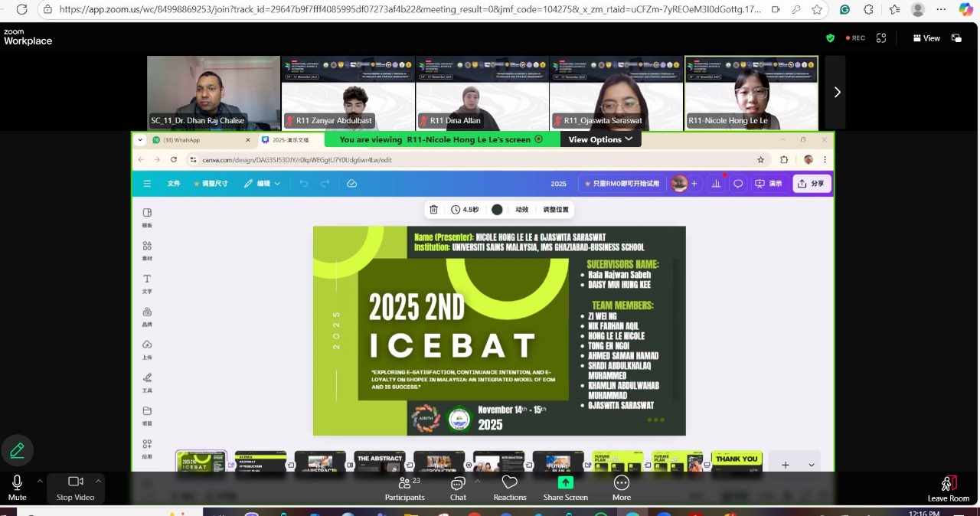Viewport: 980px width, 516px height.
Task: Select Dr. Dhan Raj Chalise video tile
Action: [214, 92]
